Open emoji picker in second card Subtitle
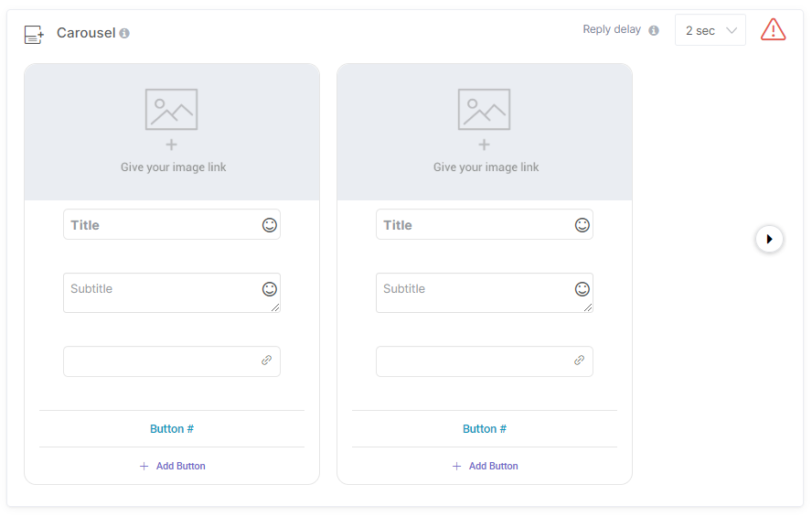This screenshot has height=517, width=812. (x=582, y=289)
